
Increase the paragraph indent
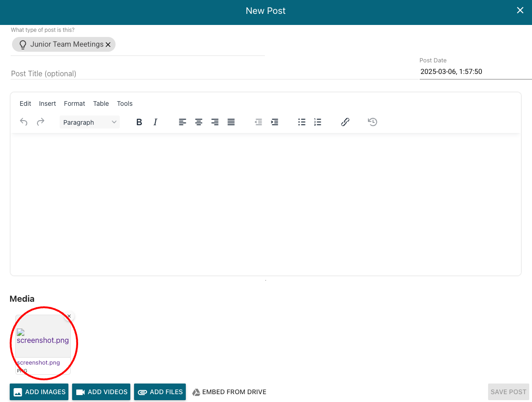275,122
